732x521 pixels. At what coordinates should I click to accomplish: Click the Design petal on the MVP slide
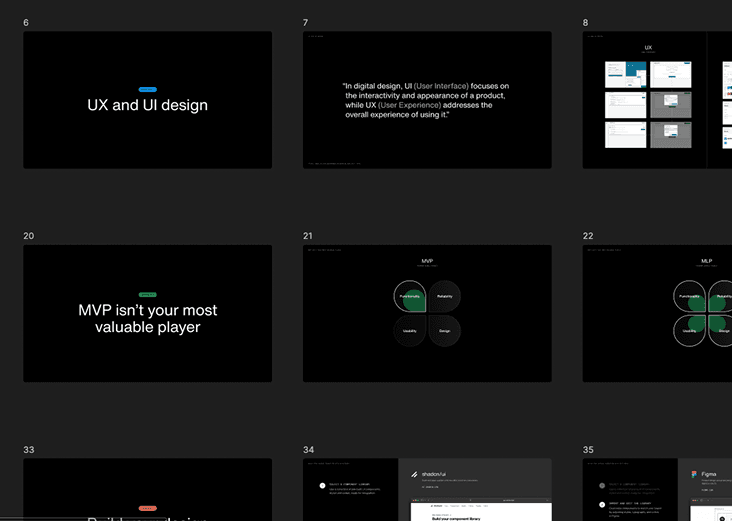pyautogui.click(x=444, y=331)
